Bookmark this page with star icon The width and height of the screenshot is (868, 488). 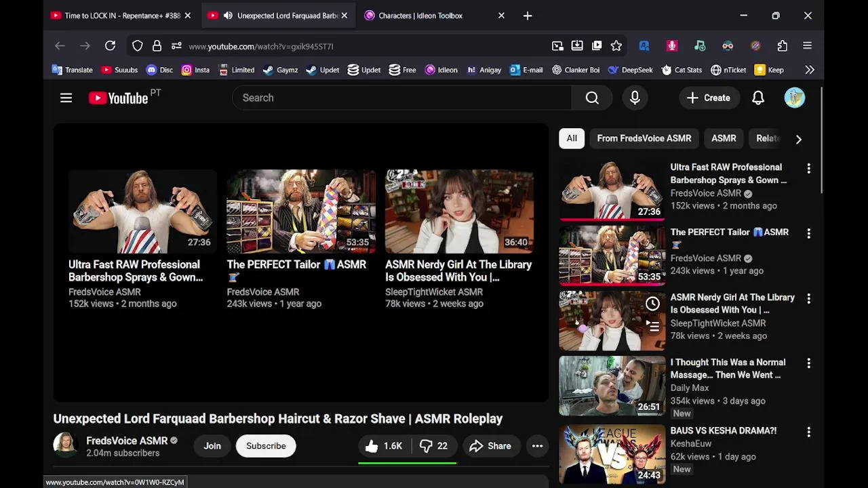[x=616, y=46]
